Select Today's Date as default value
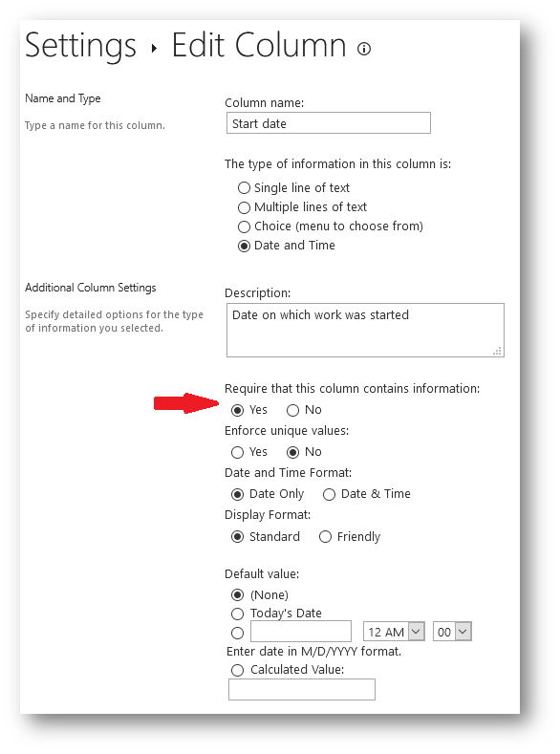 (237, 614)
